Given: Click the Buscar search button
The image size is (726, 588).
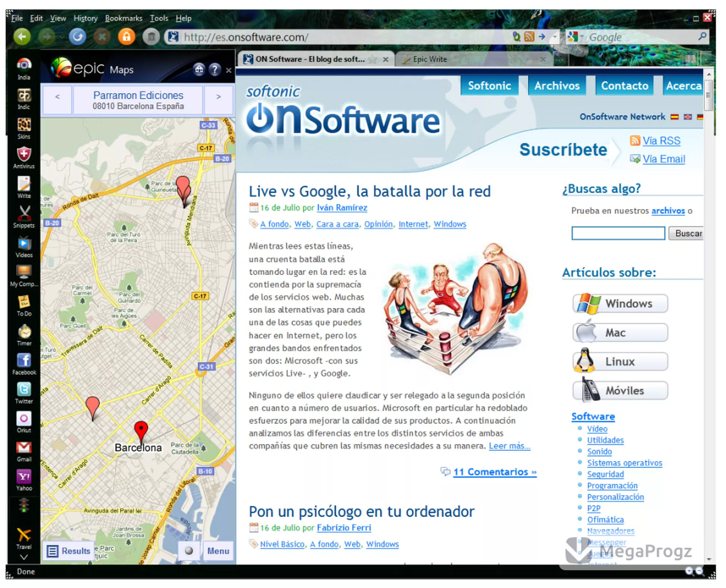Looking at the screenshot, I should (687, 233).
